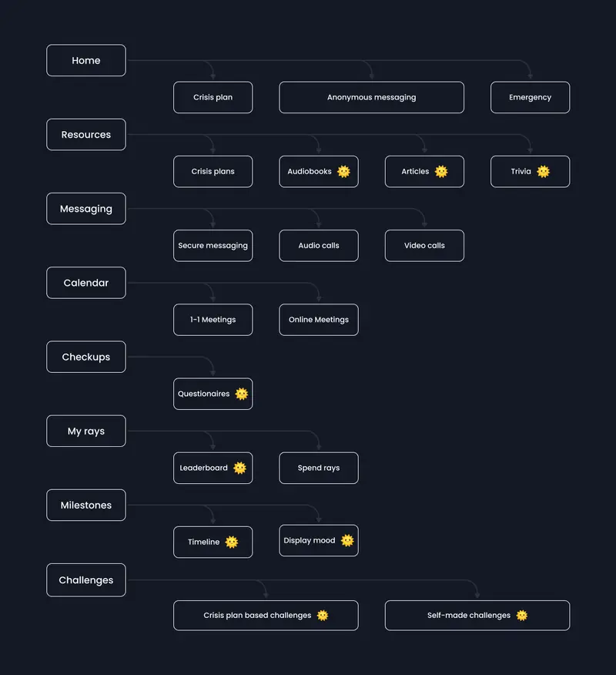Click the sun icon next to Leaderboard
Screen dimensions: 616x675
click(239, 468)
